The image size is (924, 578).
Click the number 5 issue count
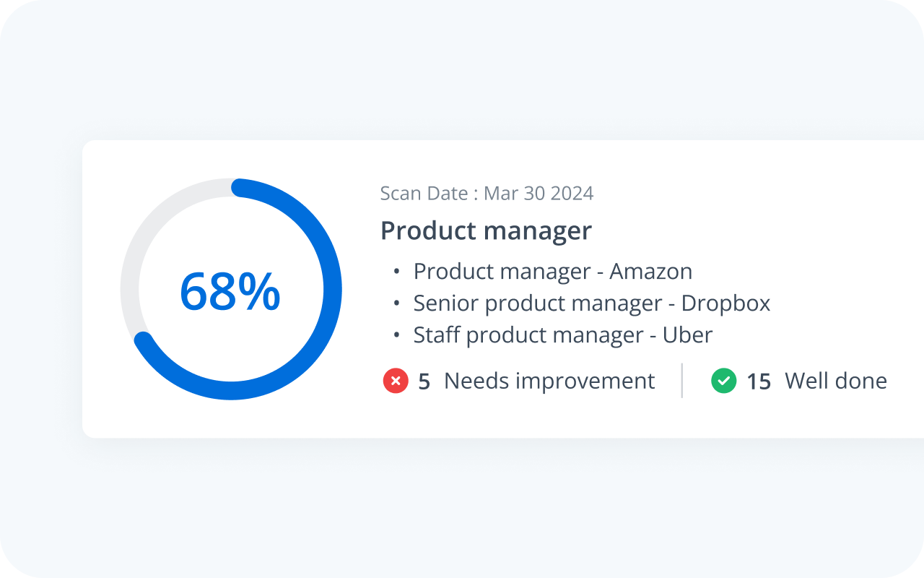coord(424,381)
